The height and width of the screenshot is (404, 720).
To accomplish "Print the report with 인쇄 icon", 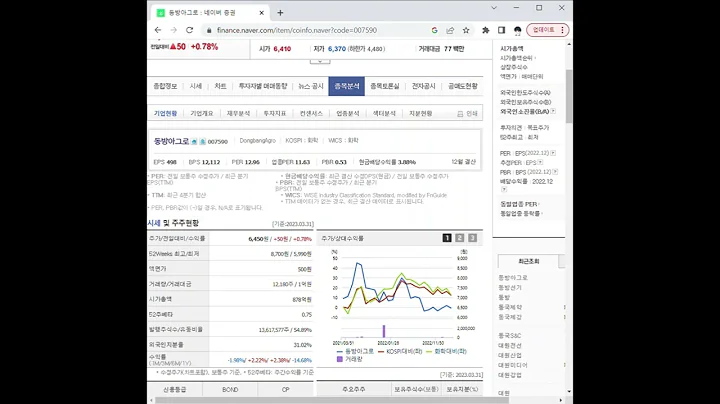I will [467, 114].
